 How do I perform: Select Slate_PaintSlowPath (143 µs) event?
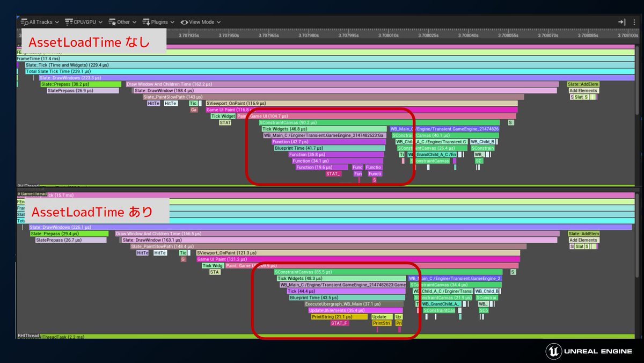[333, 97]
